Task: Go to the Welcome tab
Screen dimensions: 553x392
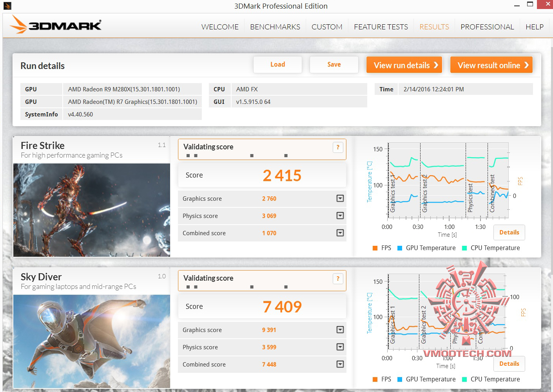Action: pyautogui.click(x=220, y=27)
